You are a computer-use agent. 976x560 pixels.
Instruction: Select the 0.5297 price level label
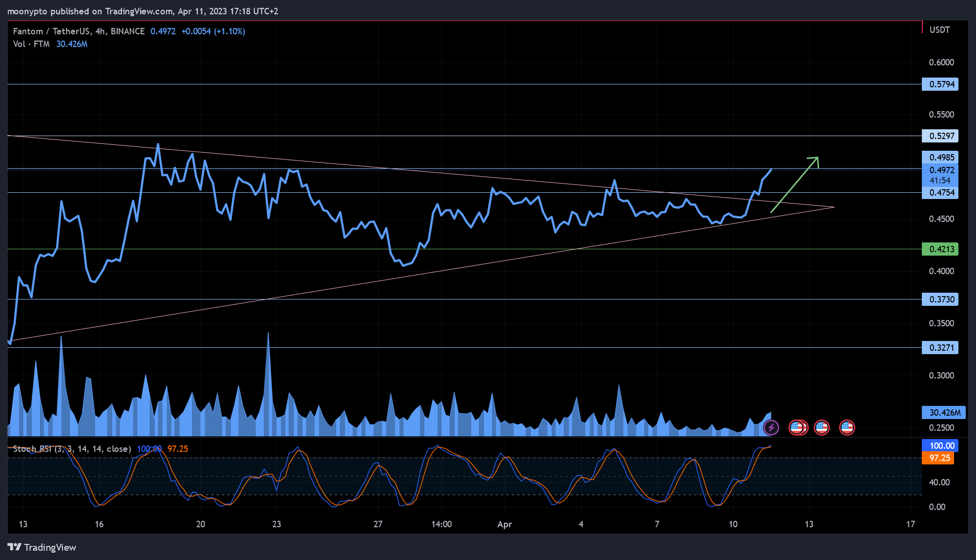tap(940, 136)
